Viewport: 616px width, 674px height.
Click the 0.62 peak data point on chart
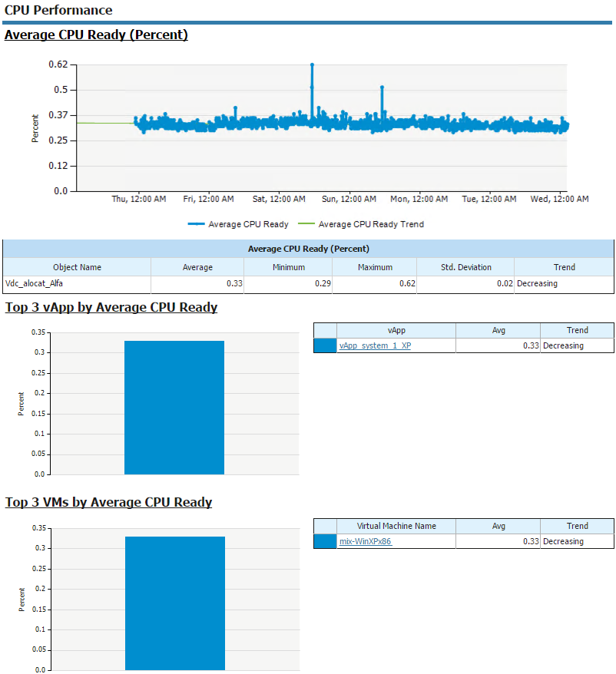coord(312,65)
